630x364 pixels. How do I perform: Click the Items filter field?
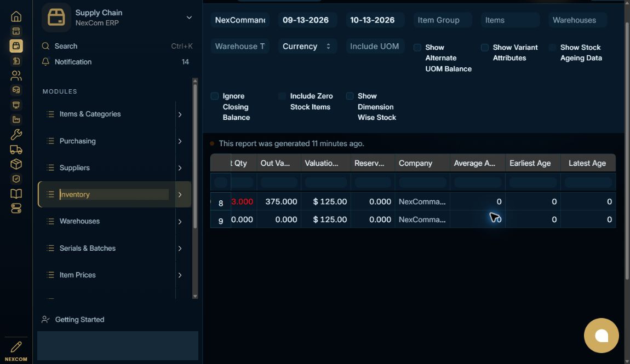(509, 20)
